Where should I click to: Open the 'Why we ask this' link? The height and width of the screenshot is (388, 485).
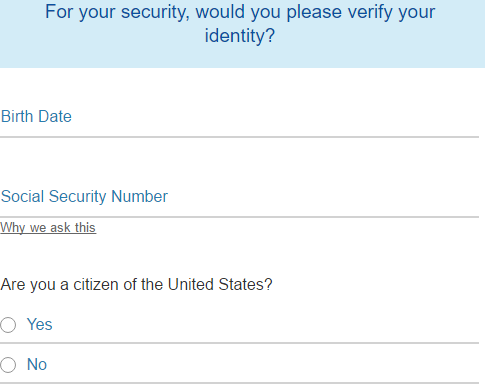(48, 228)
